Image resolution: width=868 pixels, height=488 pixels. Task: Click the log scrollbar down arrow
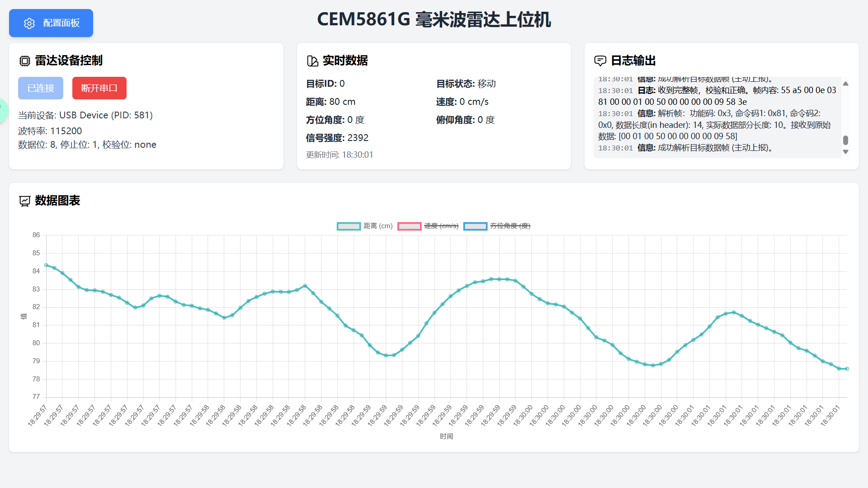pyautogui.click(x=845, y=152)
